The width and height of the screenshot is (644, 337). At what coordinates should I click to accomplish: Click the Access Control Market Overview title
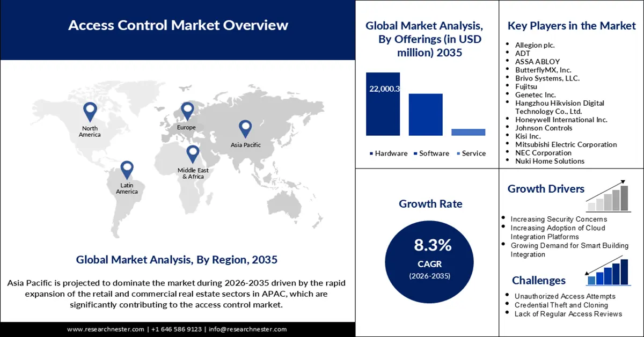click(178, 25)
